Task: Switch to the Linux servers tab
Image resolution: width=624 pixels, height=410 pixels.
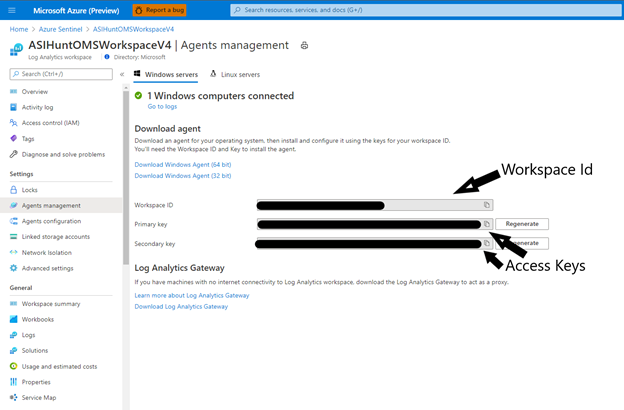Action: click(x=235, y=74)
